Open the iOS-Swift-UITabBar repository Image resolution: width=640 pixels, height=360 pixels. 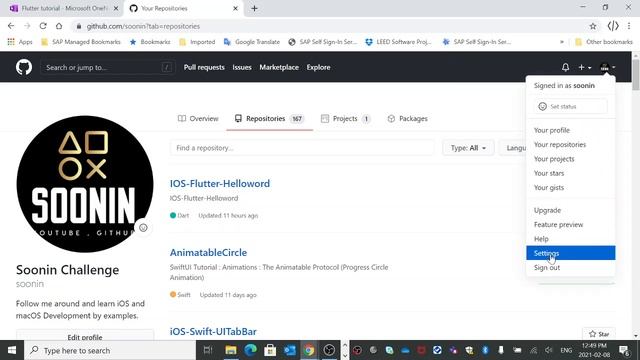click(x=213, y=331)
